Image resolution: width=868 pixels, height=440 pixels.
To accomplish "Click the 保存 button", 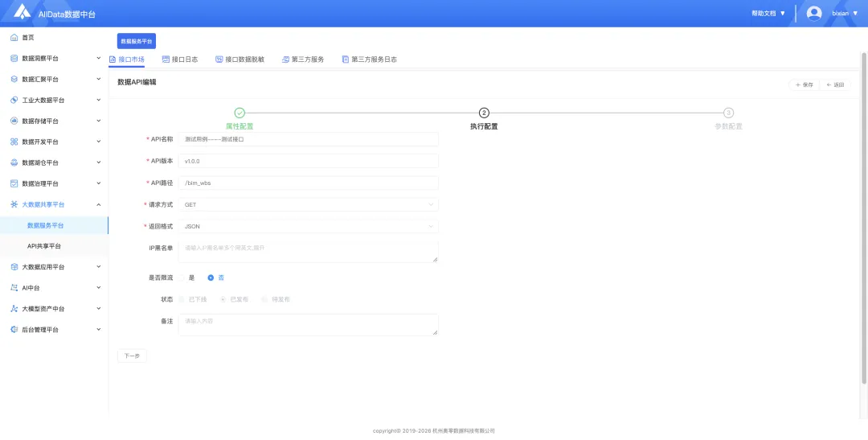I will pos(804,84).
